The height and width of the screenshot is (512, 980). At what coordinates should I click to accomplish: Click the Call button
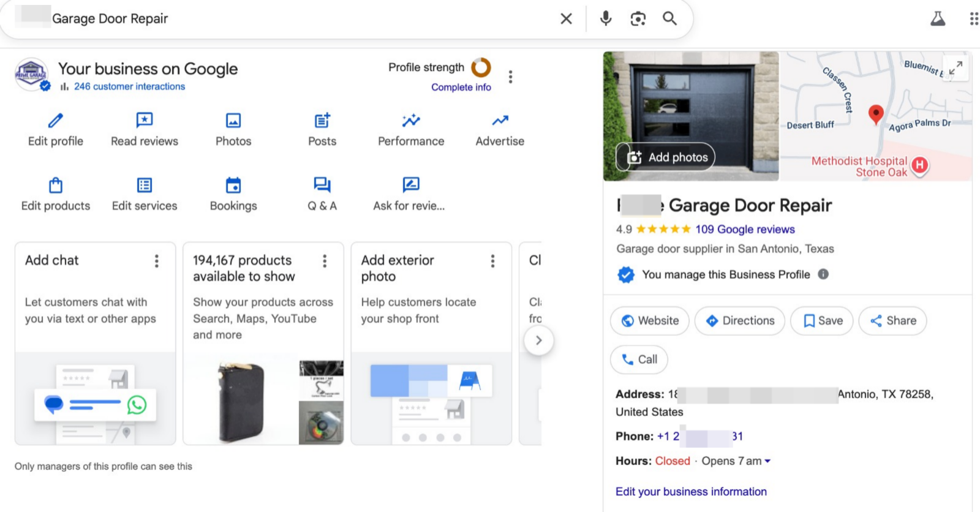[x=639, y=360]
